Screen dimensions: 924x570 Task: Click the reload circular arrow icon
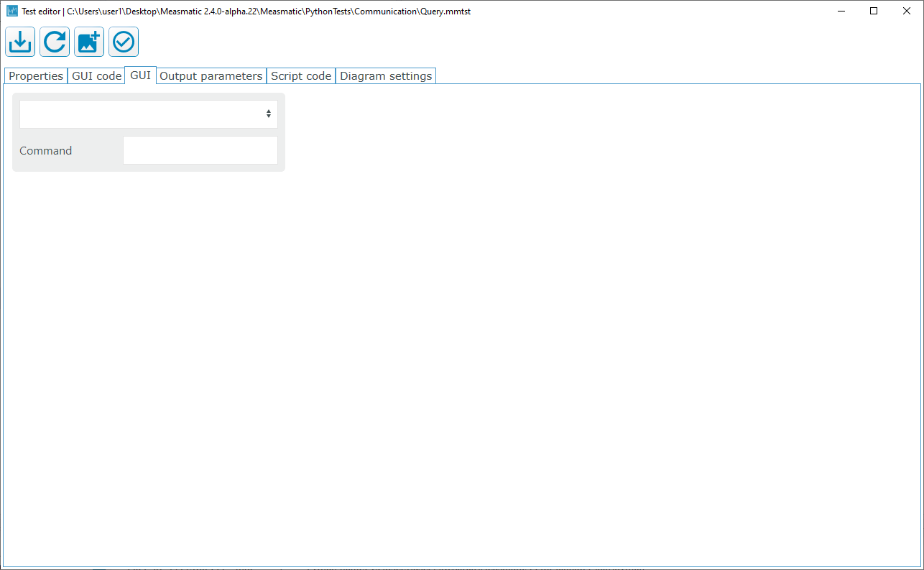55,42
